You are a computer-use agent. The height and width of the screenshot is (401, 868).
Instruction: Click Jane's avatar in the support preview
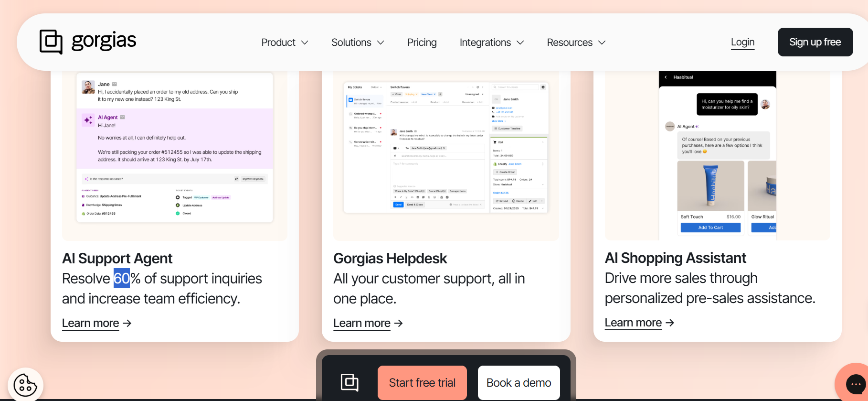[x=88, y=87]
